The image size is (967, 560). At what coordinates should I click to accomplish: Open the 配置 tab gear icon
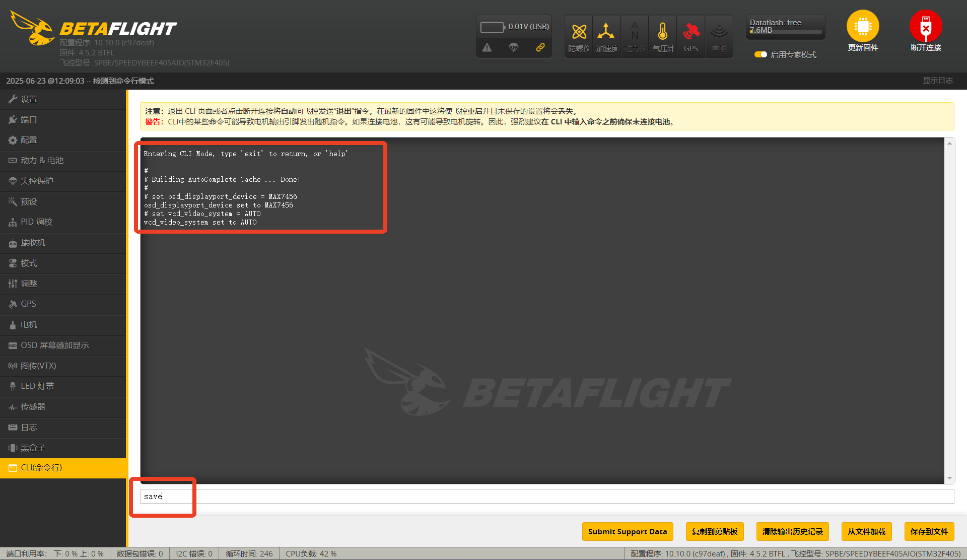click(x=13, y=140)
